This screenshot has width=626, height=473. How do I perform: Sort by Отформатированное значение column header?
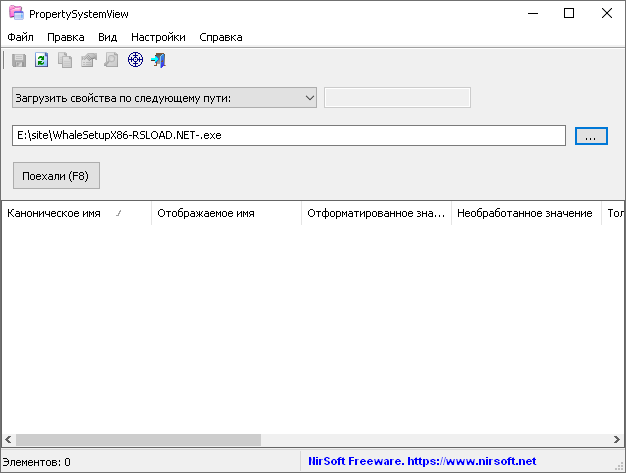coord(376,214)
